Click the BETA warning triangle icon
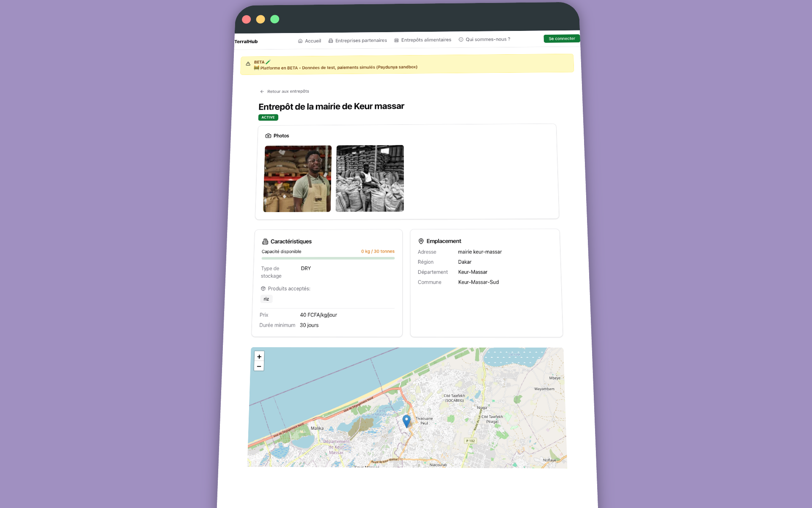This screenshot has height=508, width=812. 248,64
